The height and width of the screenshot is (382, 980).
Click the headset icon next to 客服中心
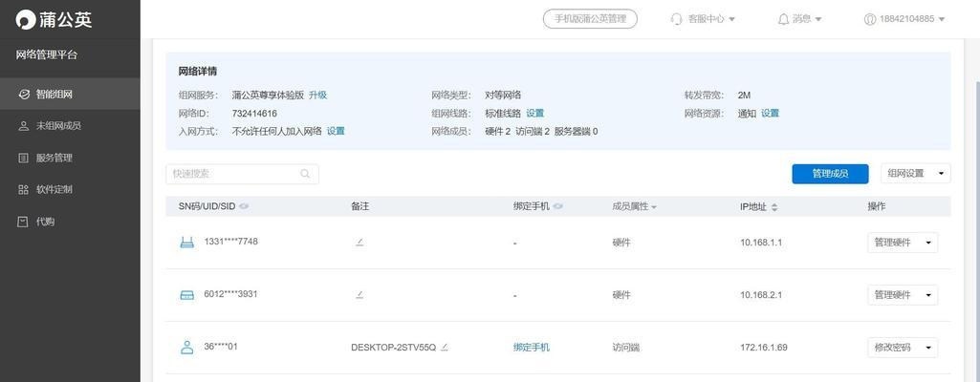tap(676, 19)
